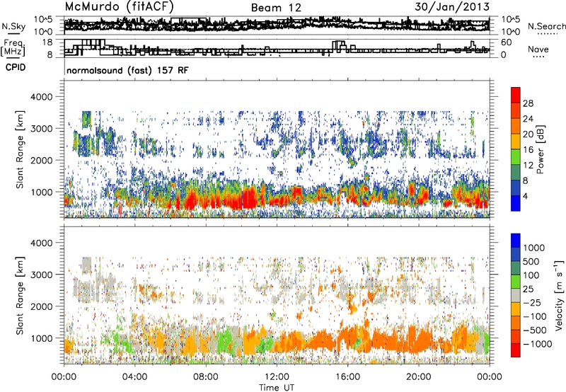The image size is (566, 392).
Task: Click the left 10^5 tick of noise panel
Action: pyautogui.click(x=43, y=20)
